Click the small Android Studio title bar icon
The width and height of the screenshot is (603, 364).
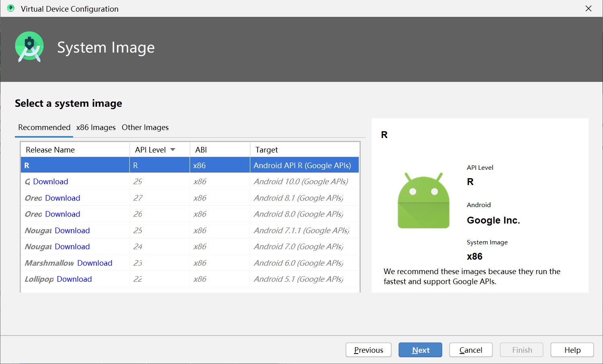click(11, 8)
